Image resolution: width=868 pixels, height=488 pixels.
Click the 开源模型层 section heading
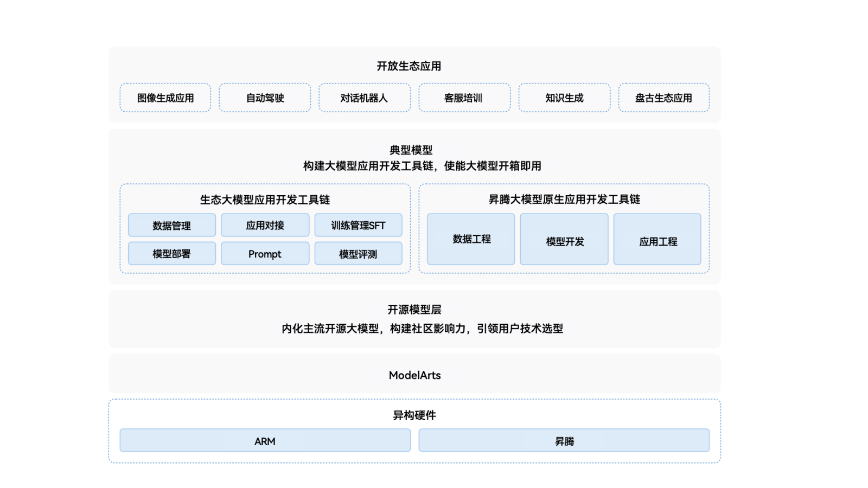click(x=414, y=310)
